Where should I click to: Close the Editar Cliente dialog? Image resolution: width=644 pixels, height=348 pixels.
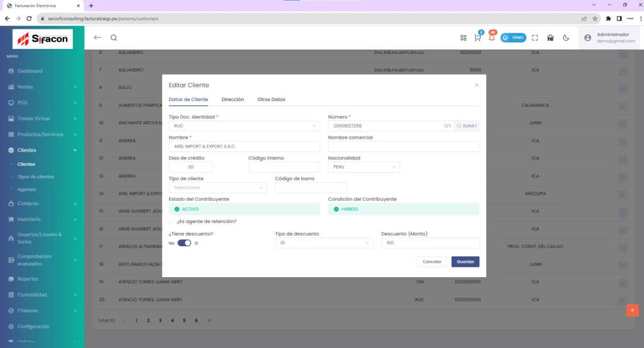click(477, 85)
